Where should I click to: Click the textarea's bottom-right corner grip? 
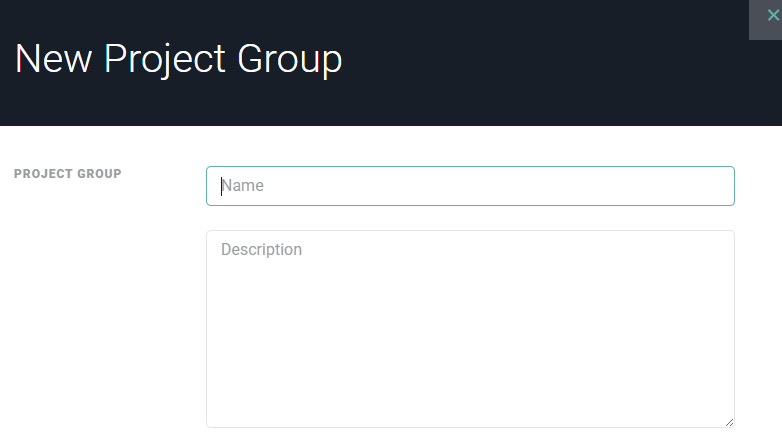pyautogui.click(x=728, y=422)
